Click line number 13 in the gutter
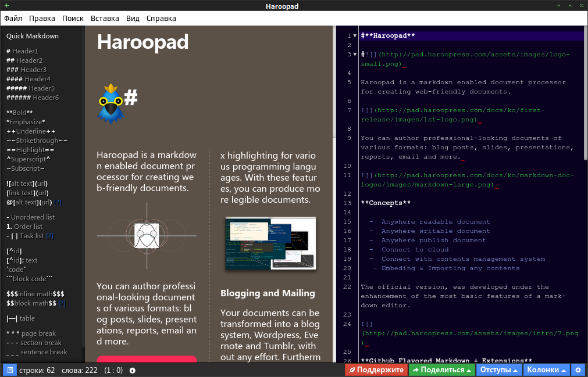Screen dimensions: 588x377 click(347, 203)
